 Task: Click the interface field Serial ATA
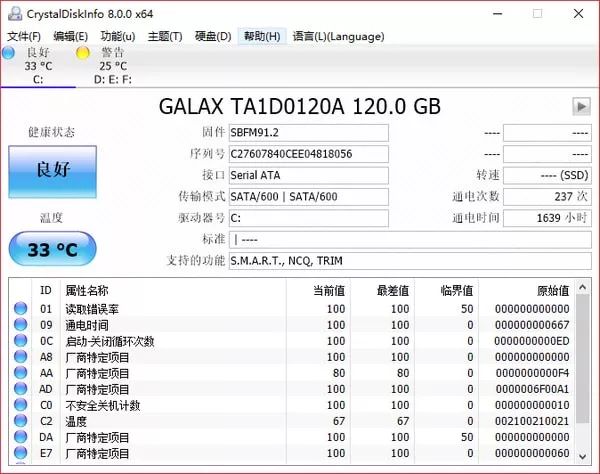click(309, 176)
